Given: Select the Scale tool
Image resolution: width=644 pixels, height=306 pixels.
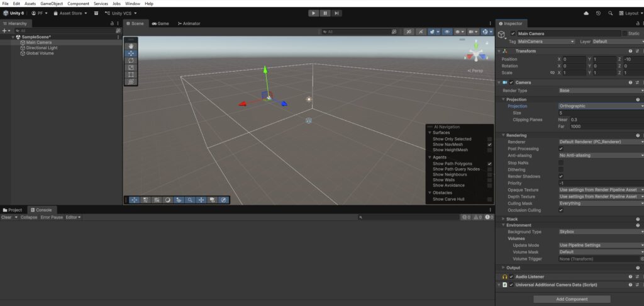Looking at the screenshot, I should [x=131, y=67].
